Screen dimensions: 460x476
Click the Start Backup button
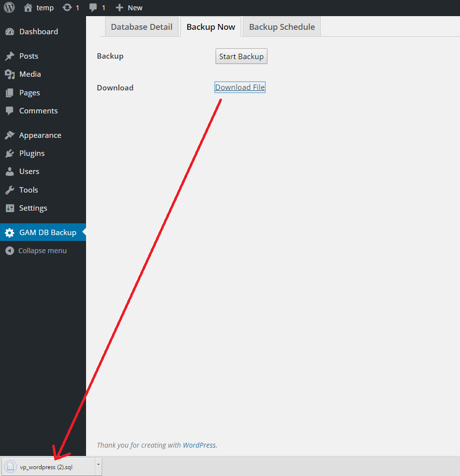[241, 57]
